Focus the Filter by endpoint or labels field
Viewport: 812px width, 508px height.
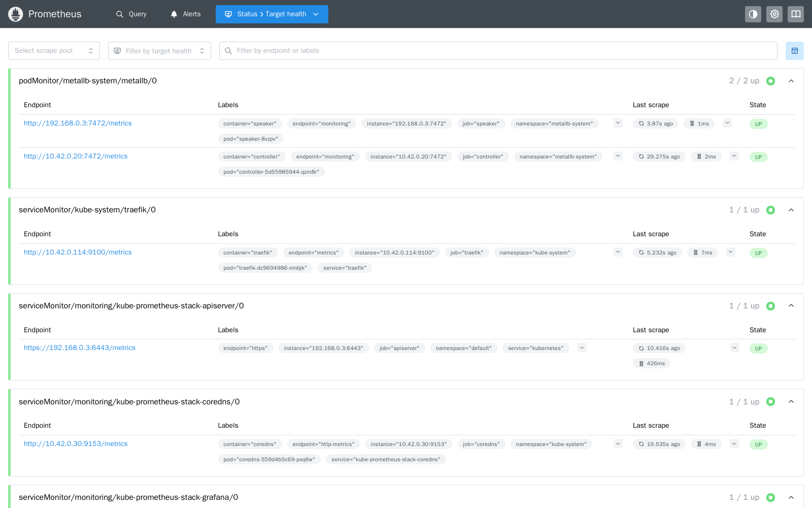click(x=498, y=51)
